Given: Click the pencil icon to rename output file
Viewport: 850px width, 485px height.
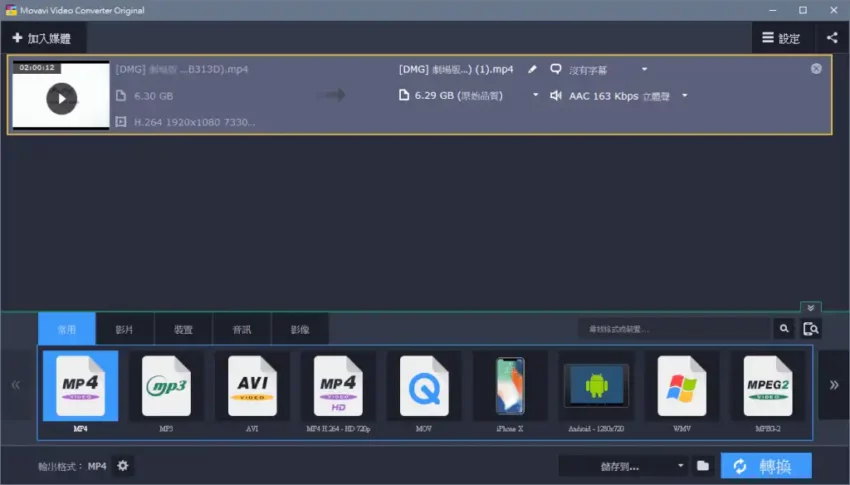Looking at the screenshot, I should pyautogui.click(x=532, y=69).
